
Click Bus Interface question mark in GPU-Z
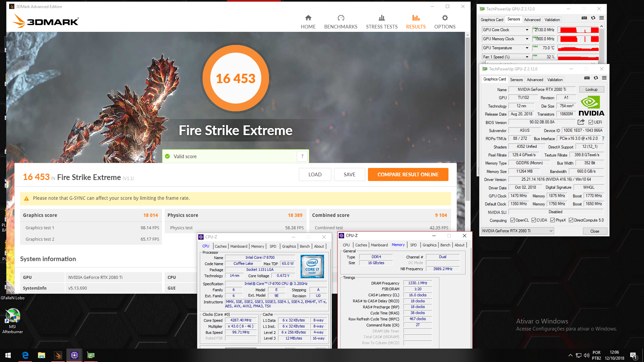tap(603, 138)
